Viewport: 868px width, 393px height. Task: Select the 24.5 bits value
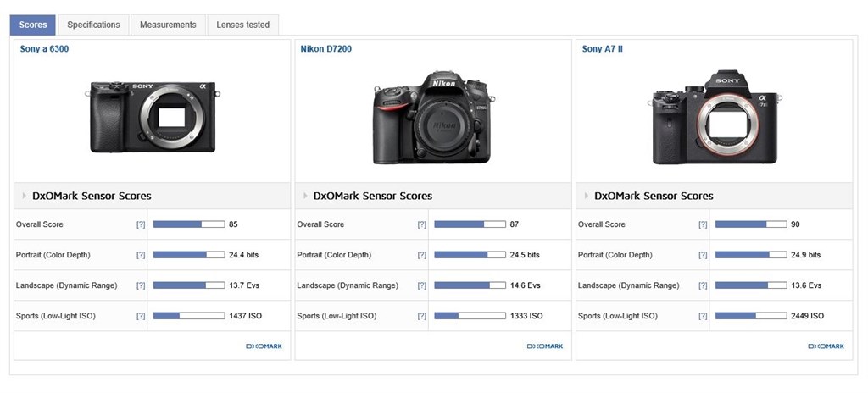[525, 255]
